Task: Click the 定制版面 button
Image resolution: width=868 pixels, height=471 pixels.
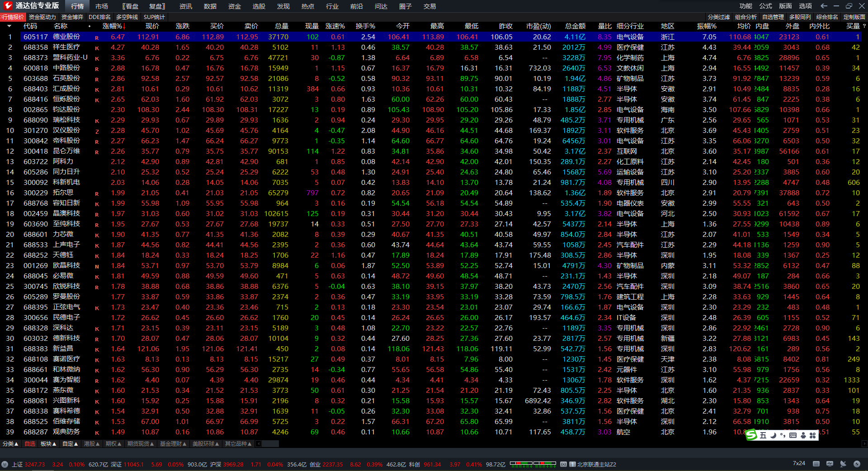Action: click(854, 17)
